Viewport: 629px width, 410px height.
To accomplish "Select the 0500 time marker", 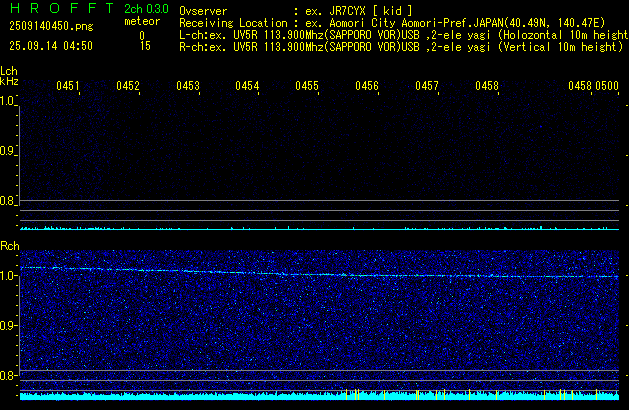I will (607, 86).
